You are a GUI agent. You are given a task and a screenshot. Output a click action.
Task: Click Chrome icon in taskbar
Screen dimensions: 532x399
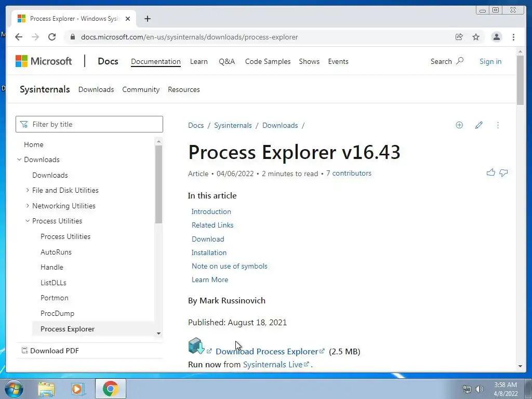(x=111, y=389)
